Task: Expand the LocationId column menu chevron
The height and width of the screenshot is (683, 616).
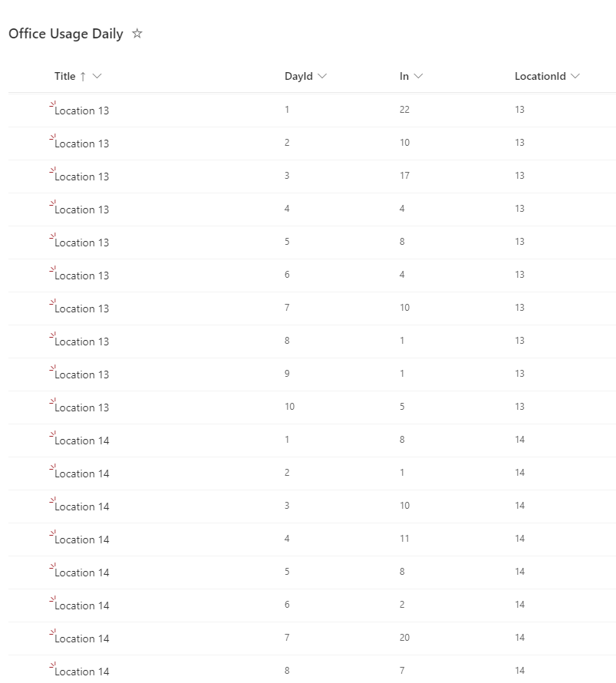Action: coord(575,76)
